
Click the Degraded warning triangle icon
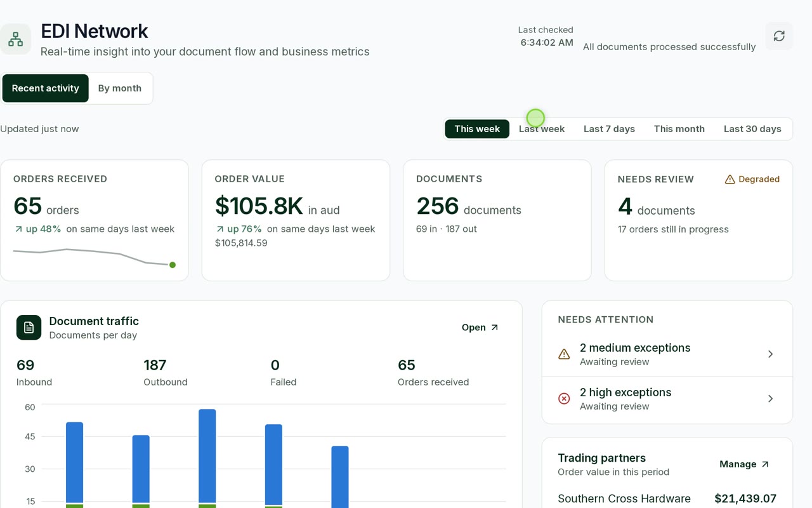[x=730, y=180]
